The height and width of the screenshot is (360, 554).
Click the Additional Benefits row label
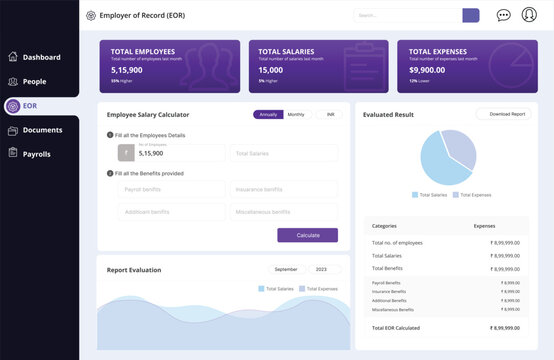[x=389, y=301]
